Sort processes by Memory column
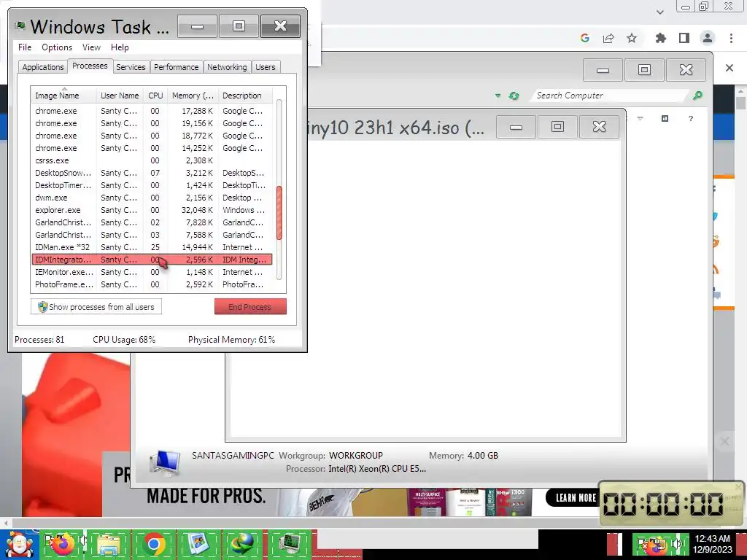 [193, 96]
